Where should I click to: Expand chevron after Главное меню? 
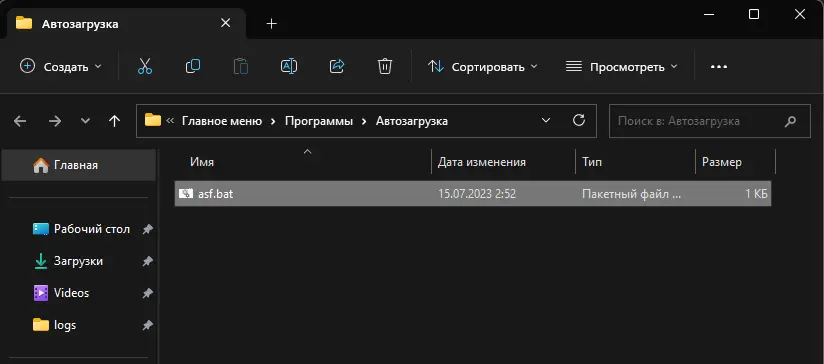coord(273,121)
